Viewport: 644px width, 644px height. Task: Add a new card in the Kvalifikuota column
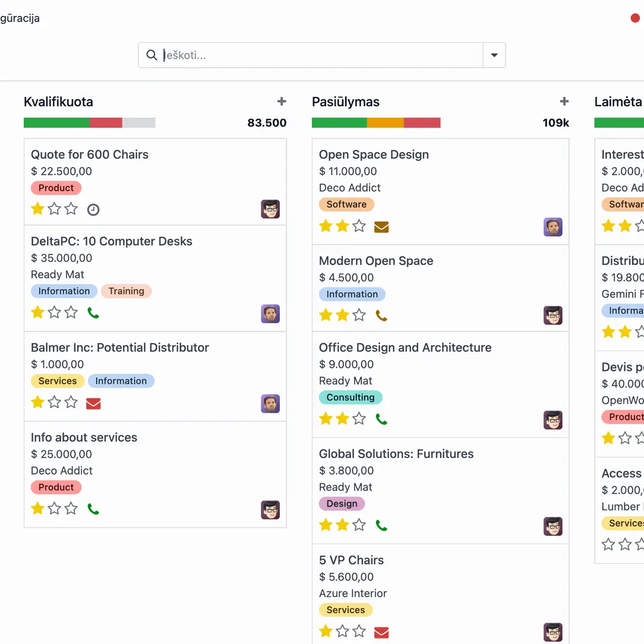point(282,102)
